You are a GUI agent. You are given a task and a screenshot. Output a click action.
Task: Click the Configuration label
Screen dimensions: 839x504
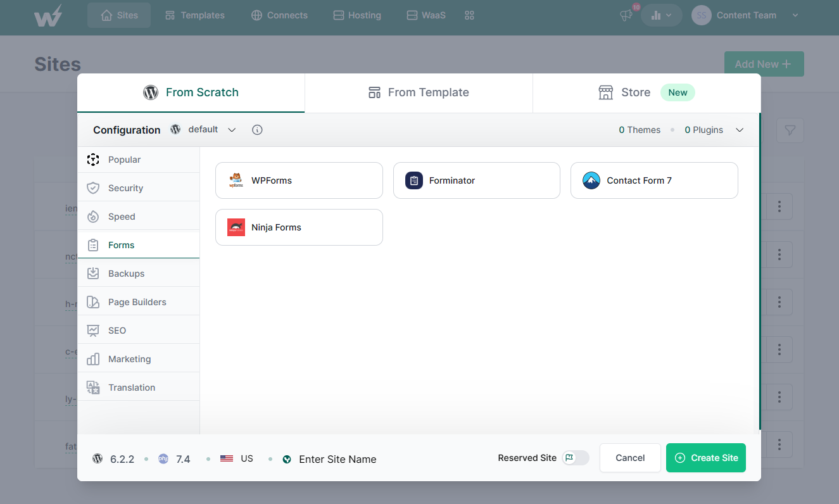tap(127, 130)
